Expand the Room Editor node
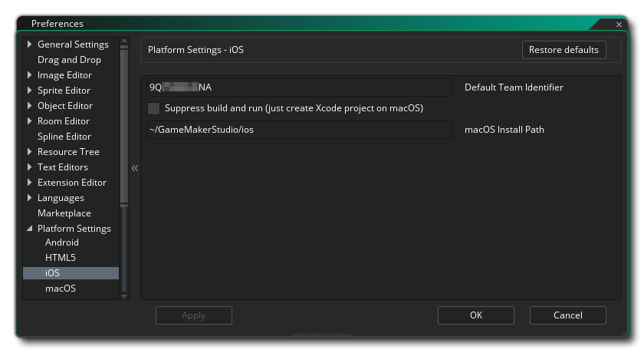This screenshot has width=644, height=353. click(x=30, y=121)
